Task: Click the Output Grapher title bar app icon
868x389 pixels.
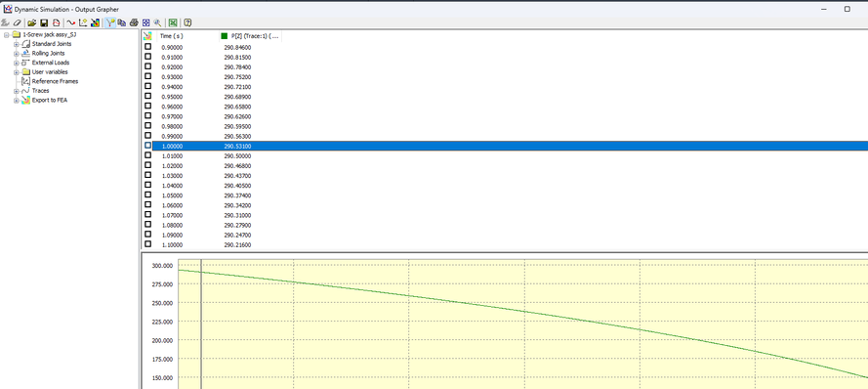Action: [7, 9]
